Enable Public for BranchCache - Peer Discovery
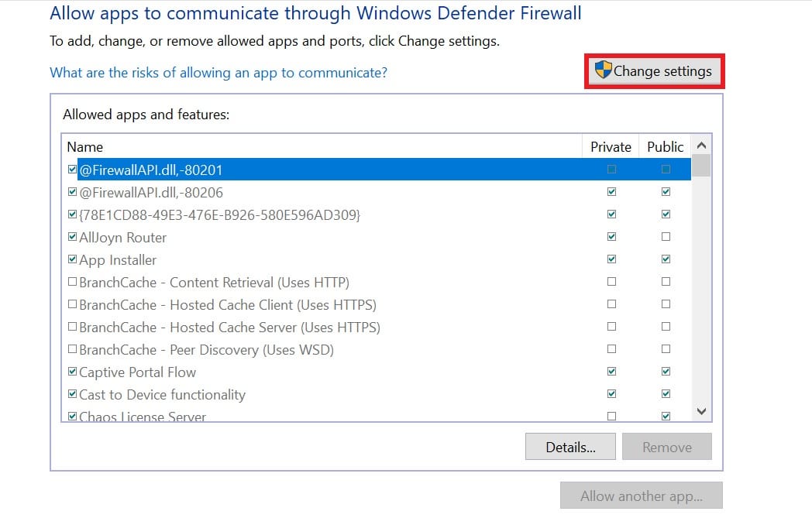 pos(666,349)
